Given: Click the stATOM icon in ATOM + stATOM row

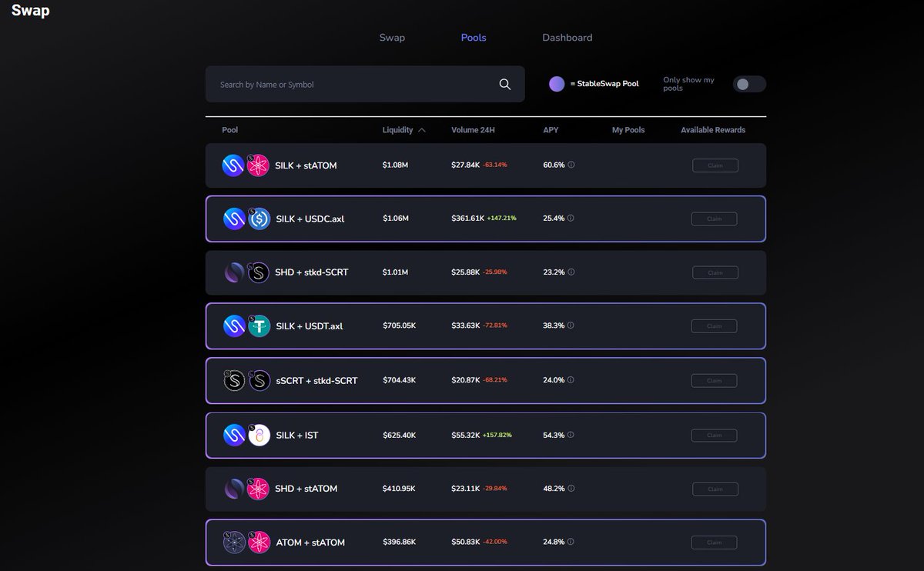Looking at the screenshot, I should click(x=259, y=543).
